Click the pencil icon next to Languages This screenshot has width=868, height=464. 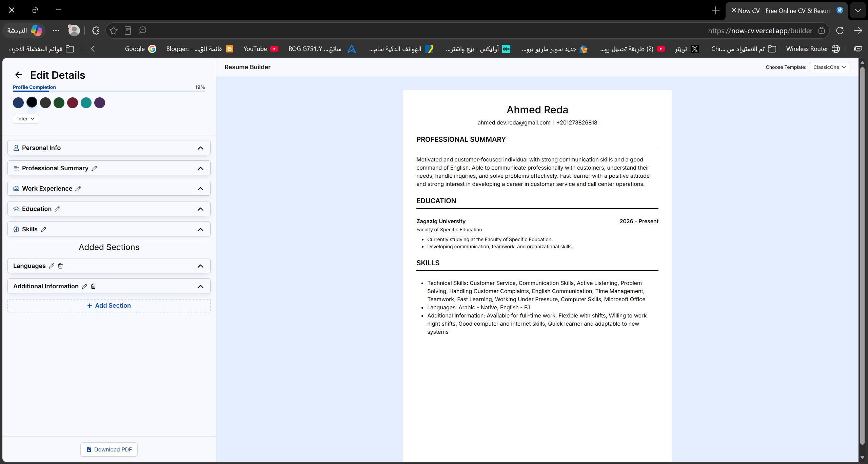(x=52, y=266)
